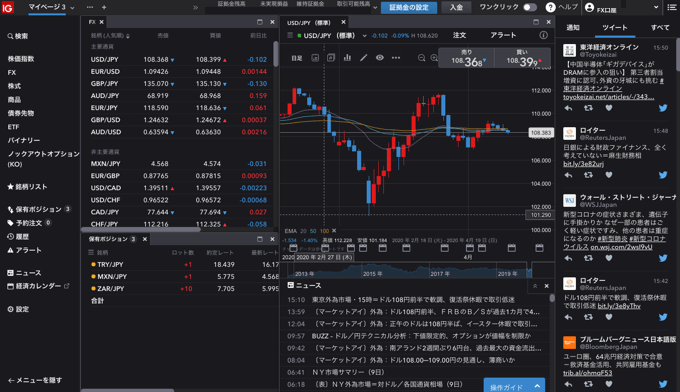Switch to the ツイート tab

[x=615, y=27]
